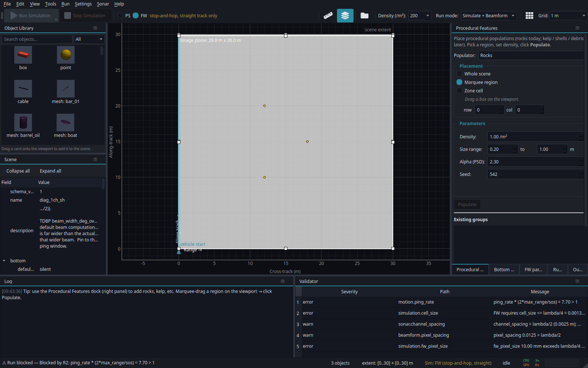Open the Tools menu
Image resolution: width=588 pixels, height=368 pixels.
click(51, 4)
